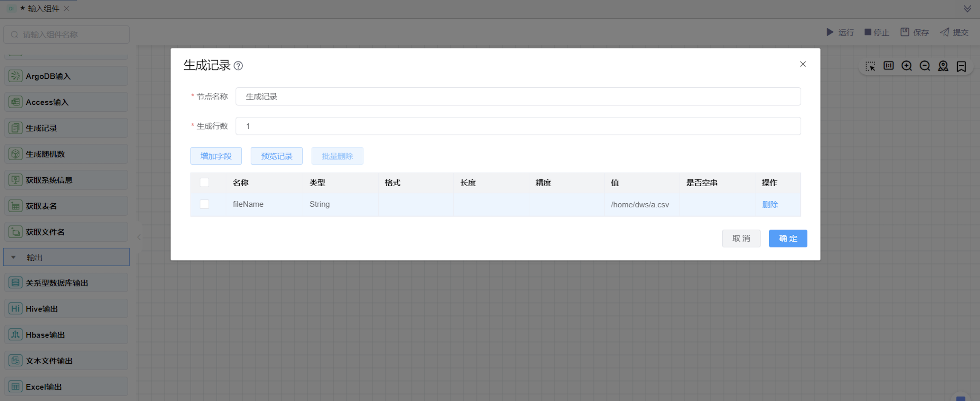Expand the double-chevron at top right
The image size is (980, 401).
tap(967, 8)
